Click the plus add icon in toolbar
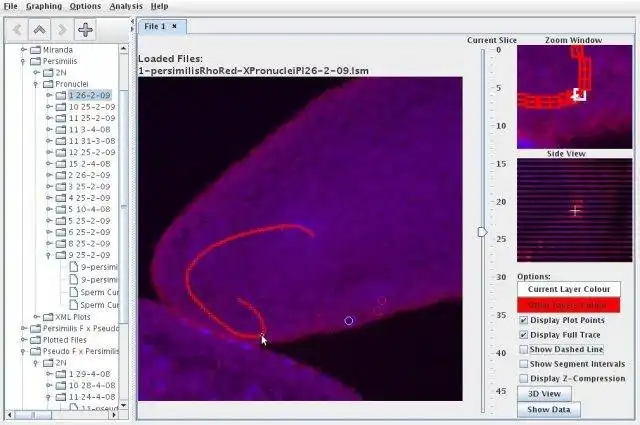 pos(85,29)
